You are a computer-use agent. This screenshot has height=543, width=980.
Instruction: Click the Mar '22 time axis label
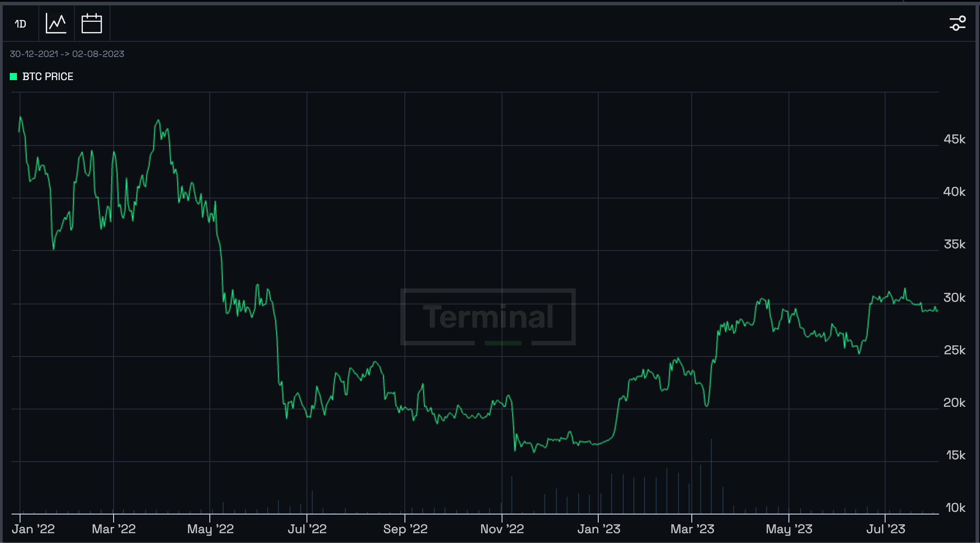(x=114, y=529)
